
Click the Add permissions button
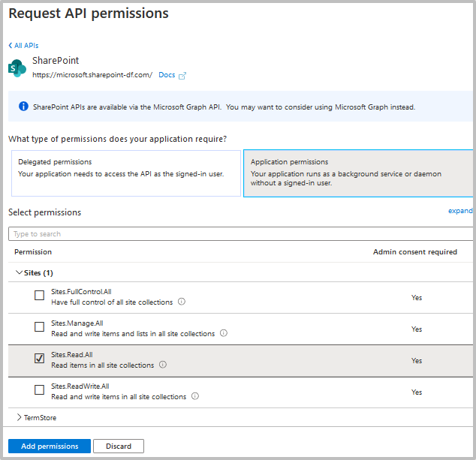[50, 446]
